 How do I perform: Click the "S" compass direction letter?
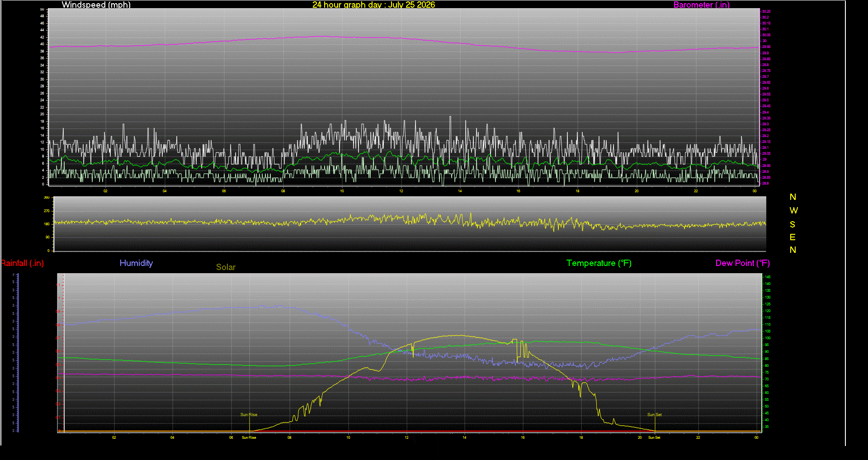point(793,224)
